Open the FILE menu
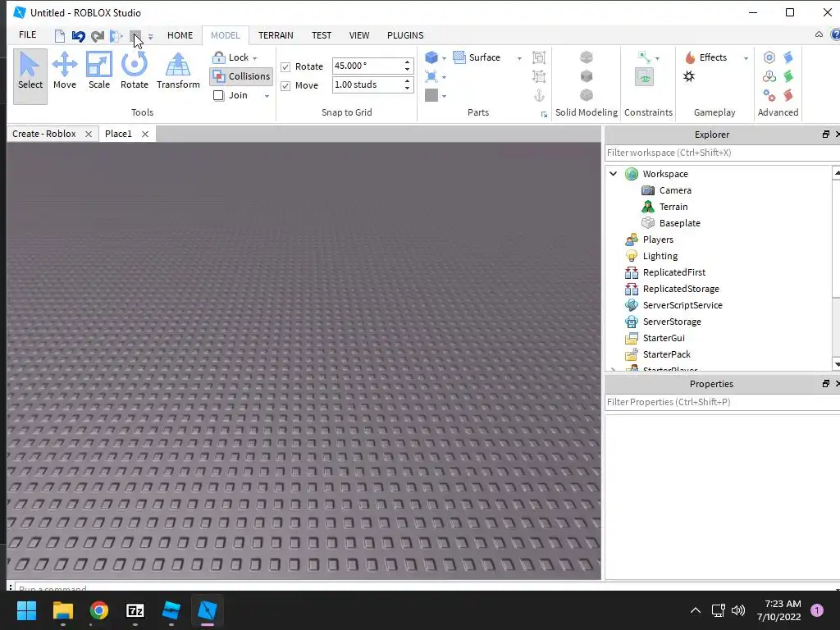The width and height of the screenshot is (840, 630). point(27,34)
